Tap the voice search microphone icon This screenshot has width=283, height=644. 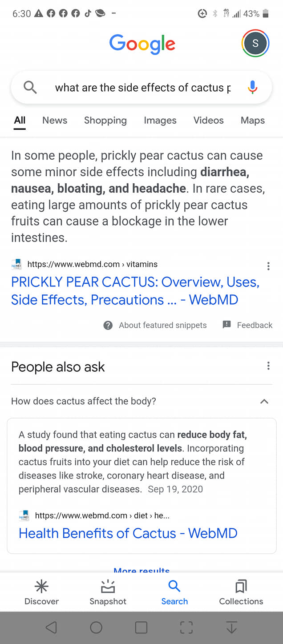point(252,87)
